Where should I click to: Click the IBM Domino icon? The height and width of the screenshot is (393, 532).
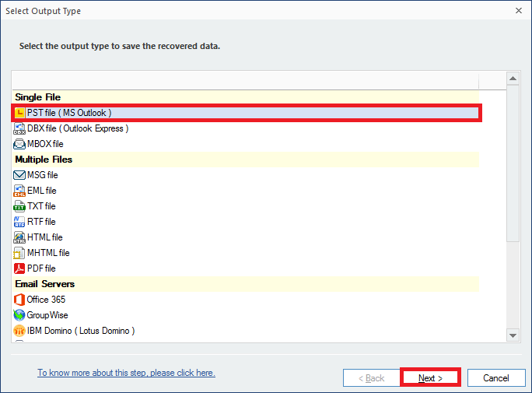19,331
